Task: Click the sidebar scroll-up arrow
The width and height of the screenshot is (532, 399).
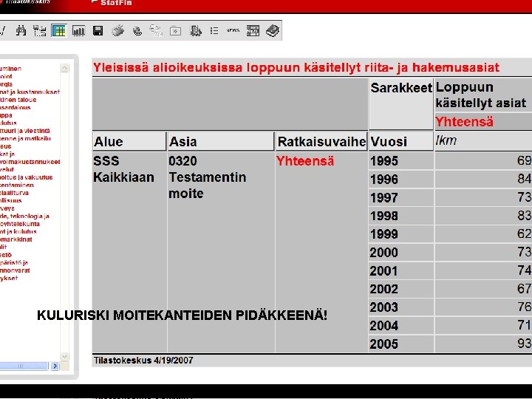Action: [64, 68]
